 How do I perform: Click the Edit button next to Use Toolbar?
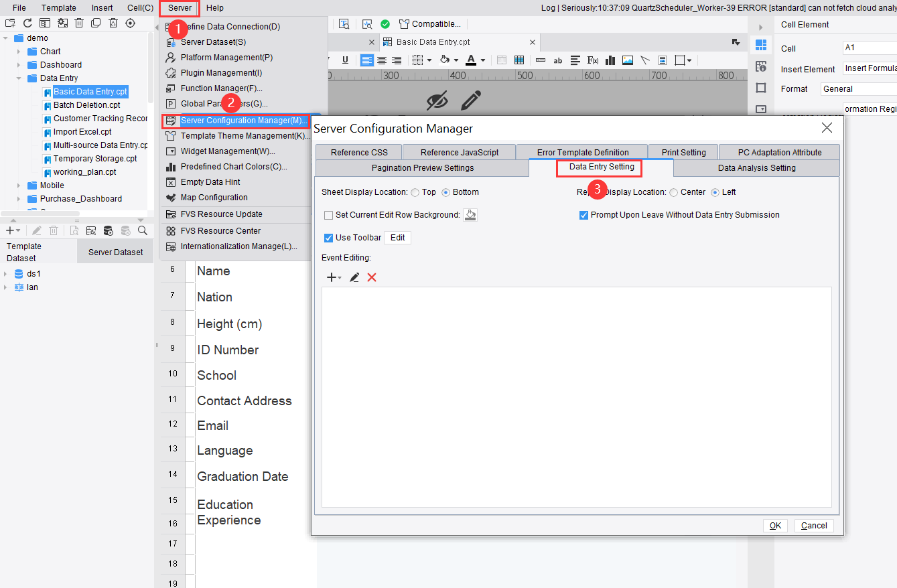coord(397,237)
